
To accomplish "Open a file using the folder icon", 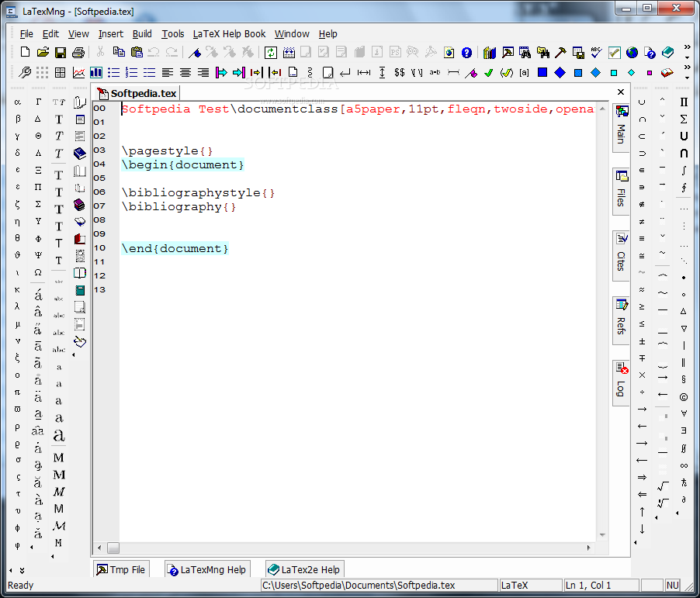I will click(43, 52).
